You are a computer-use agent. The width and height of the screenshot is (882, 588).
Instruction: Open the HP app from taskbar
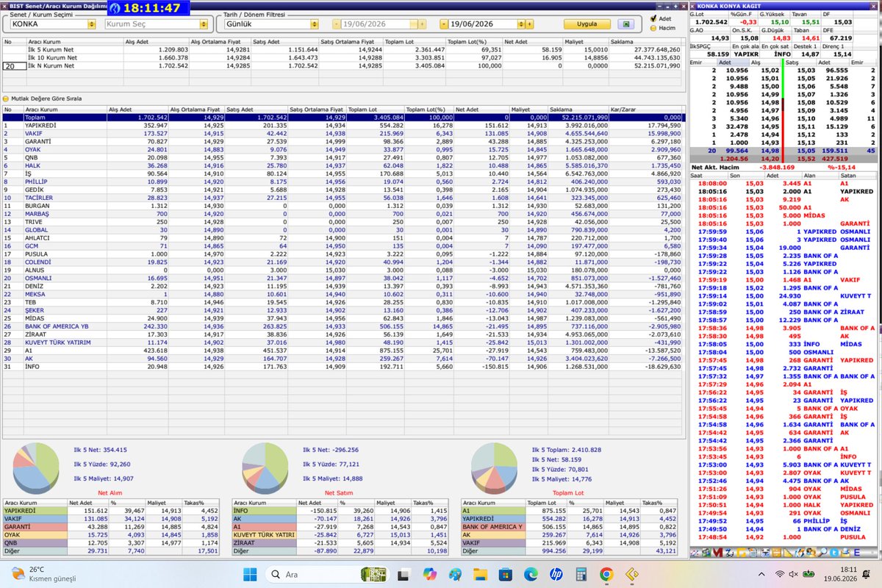point(556,574)
